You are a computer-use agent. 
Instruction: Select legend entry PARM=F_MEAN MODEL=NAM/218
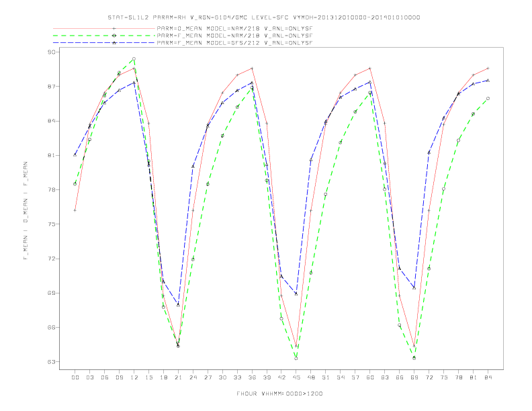pos(234,36)
